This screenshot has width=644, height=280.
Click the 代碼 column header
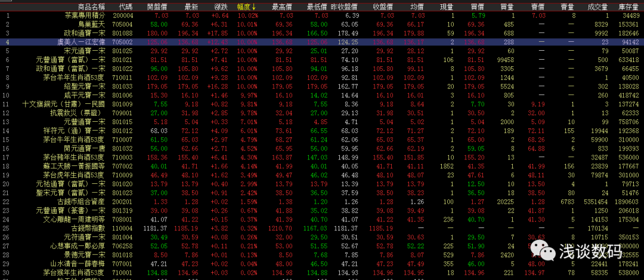pos(126,7)
